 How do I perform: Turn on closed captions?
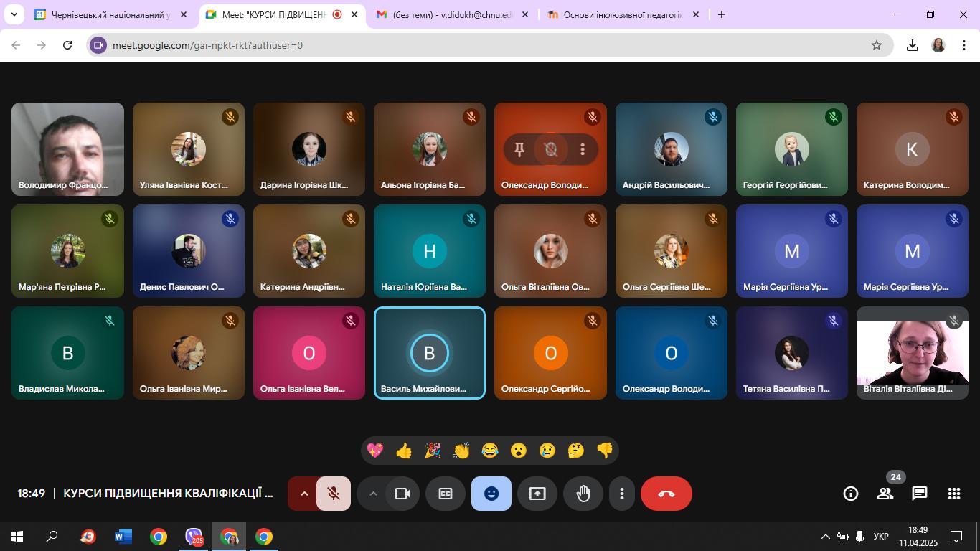(446, 494)
